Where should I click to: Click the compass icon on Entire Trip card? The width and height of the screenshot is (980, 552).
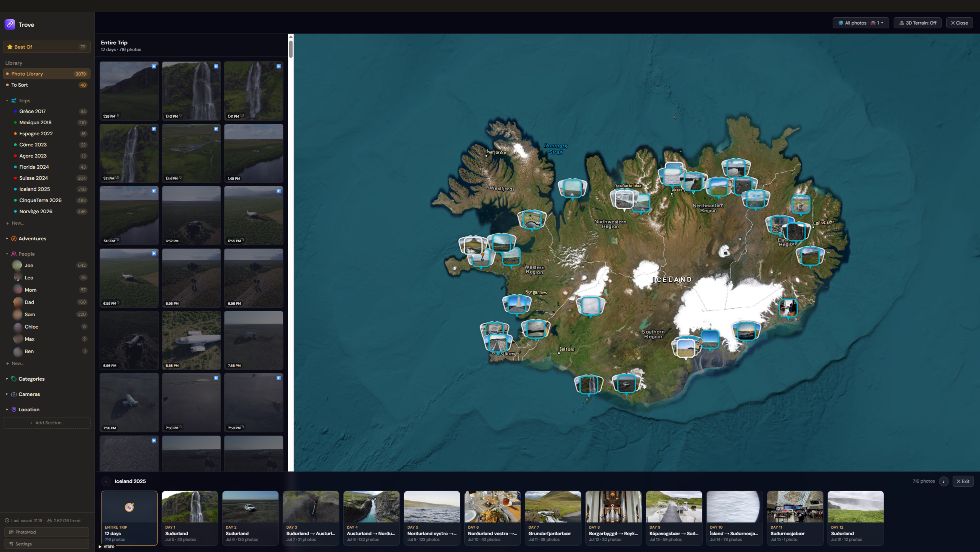pyautogui.click(x=129, y=507)
